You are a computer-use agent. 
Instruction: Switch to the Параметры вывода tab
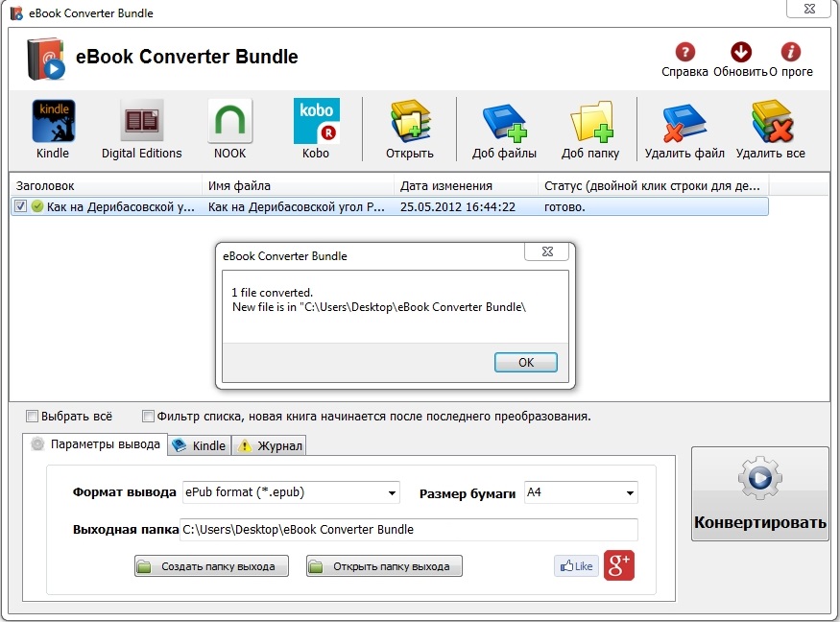(x=95, y=444)
